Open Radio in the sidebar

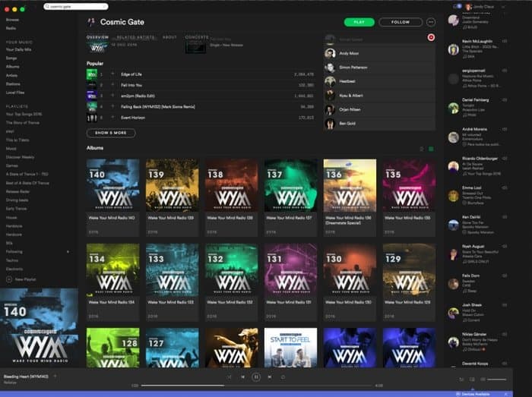[11, 28]
